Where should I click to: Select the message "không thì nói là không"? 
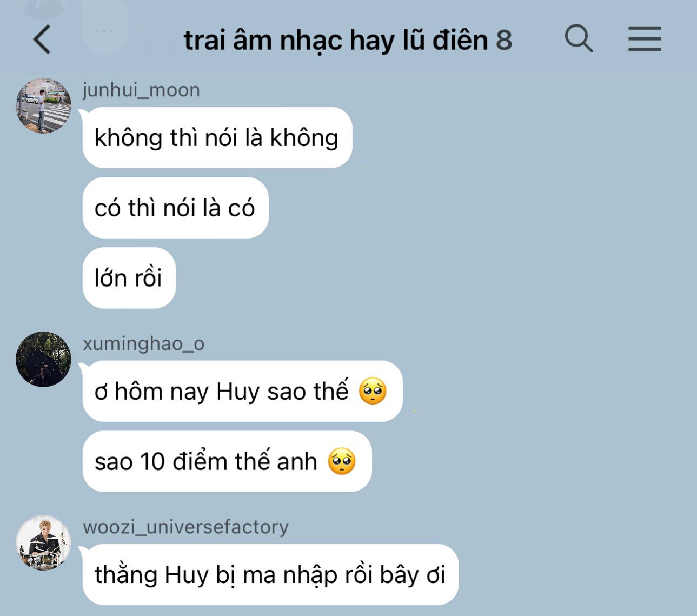tap(217, 137)
